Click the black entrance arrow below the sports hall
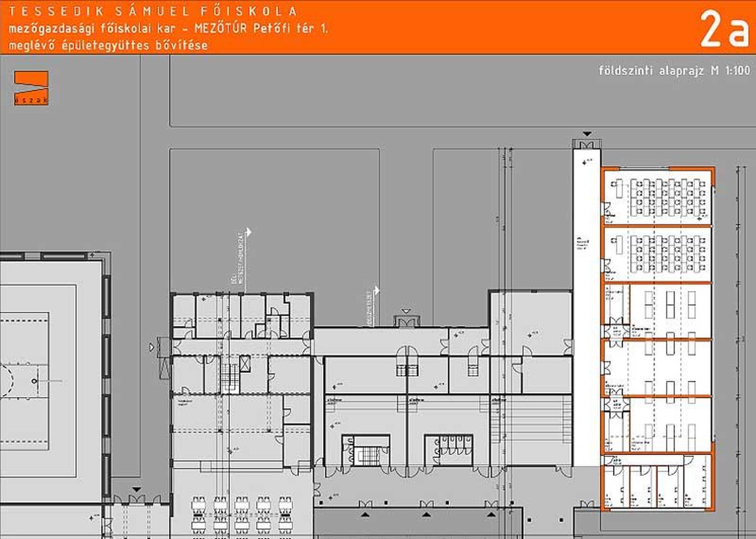The width and height of the screenshot is (756, 539). pyautogui.click(x=137, y=489)
